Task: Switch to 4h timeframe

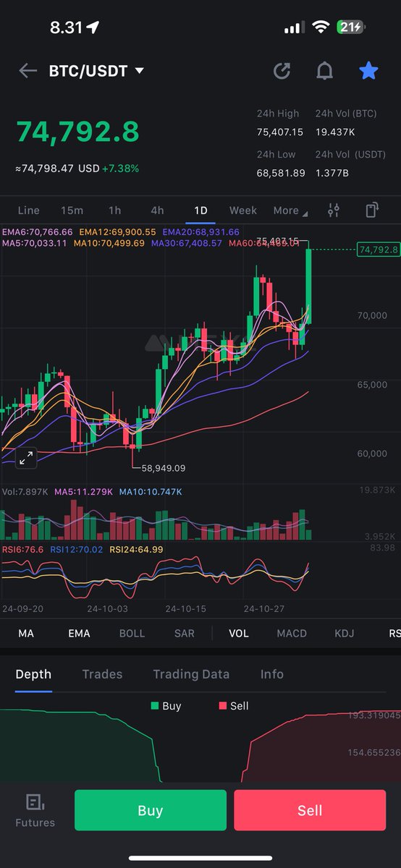Action: click(157, 210)
